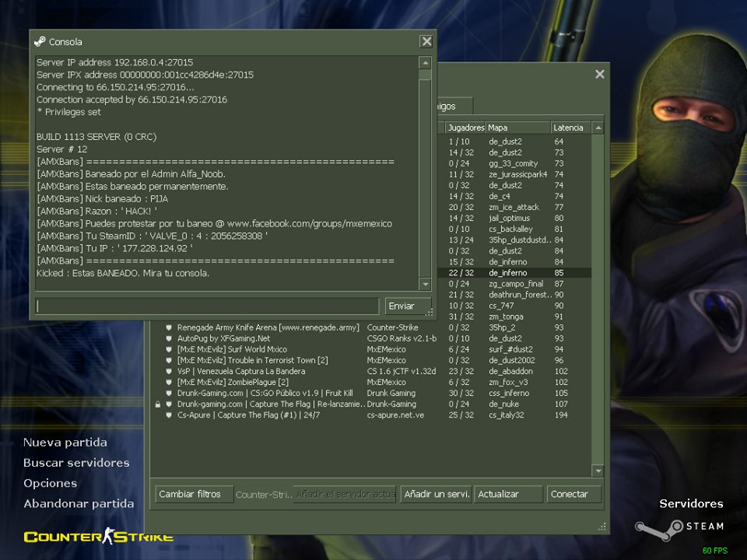The image size is (747, 560).
Task: Click Servidores link above Steam logo
Action: click(691, 504)
